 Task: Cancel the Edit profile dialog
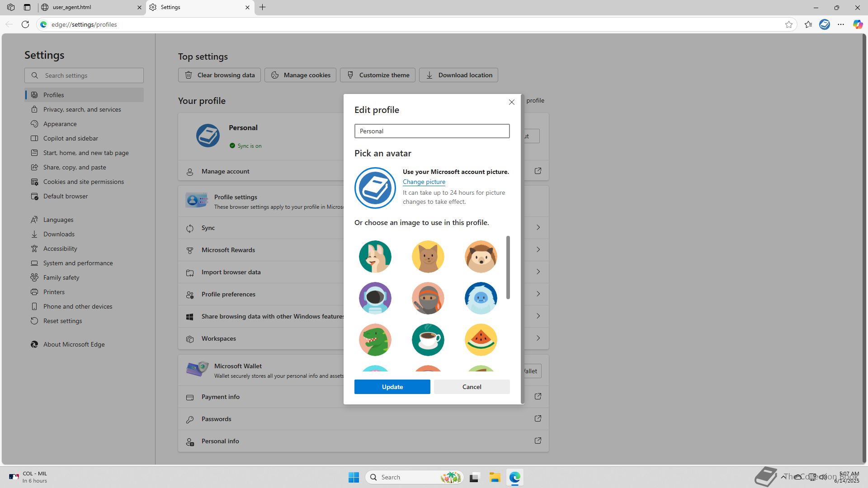coord(472,387)
